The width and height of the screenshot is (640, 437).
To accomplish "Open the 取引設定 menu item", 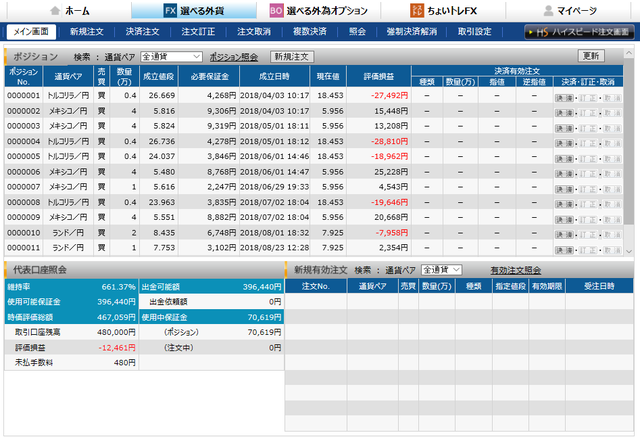I will (x=474, y=32).
